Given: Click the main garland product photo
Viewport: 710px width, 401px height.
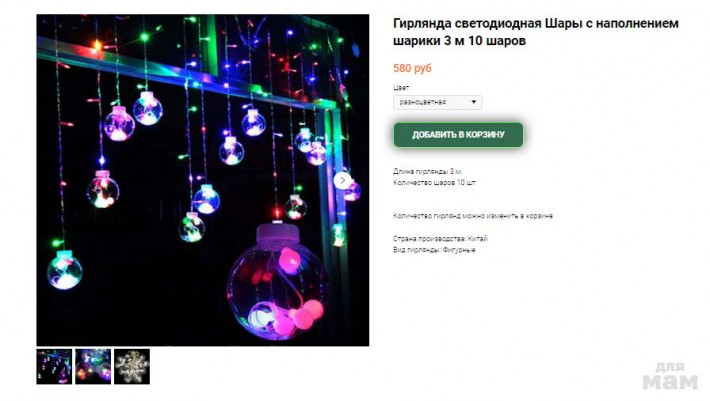Looking at the screenshot, I should pos(203,180).
